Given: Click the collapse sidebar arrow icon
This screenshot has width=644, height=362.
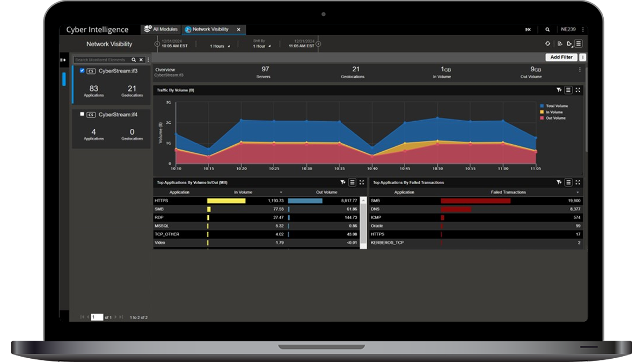Looking at the screenshot, I should [63, 60].
